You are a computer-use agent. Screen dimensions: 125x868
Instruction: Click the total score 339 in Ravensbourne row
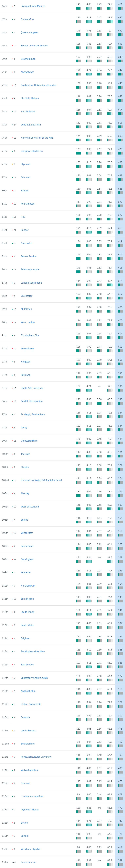(120, 860)
